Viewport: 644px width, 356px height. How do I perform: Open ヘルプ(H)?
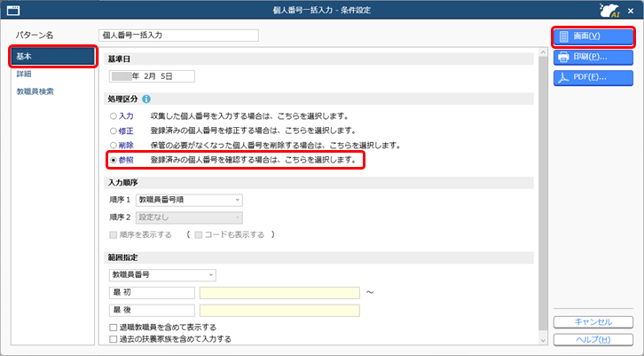click(593, 339)
